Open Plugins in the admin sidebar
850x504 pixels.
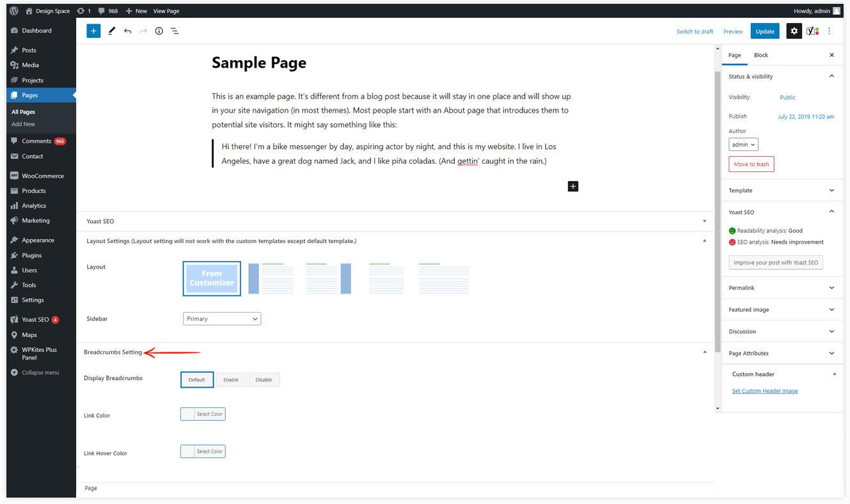tap(41, 255)
